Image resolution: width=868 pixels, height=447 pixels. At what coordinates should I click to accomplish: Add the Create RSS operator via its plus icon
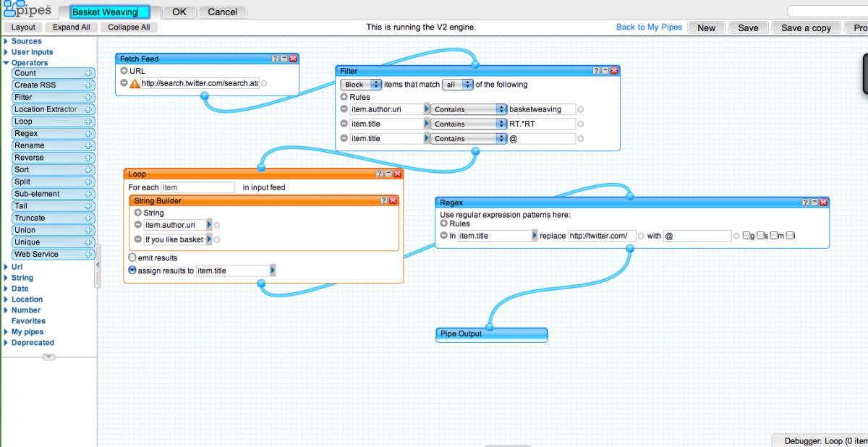click(x=88, y=85)
